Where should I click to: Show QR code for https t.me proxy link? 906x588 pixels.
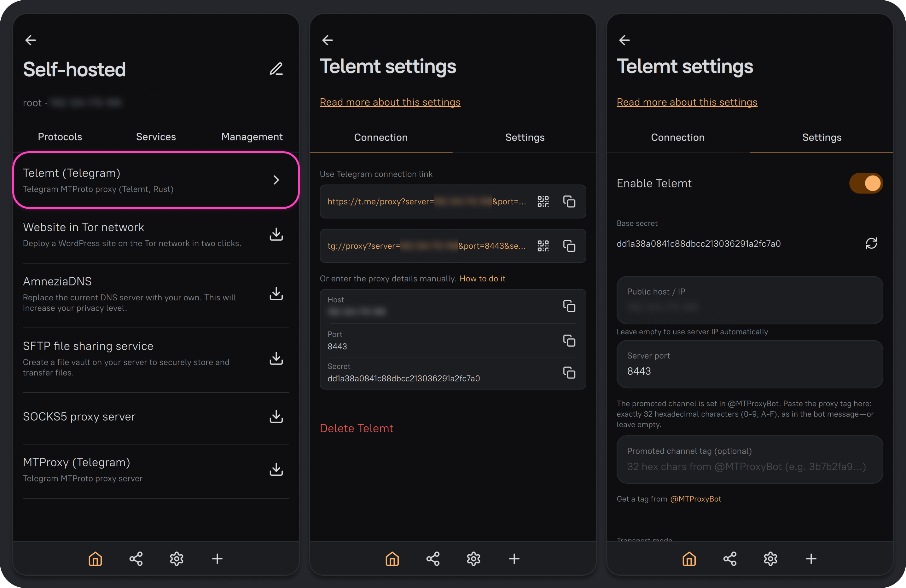click(543, 202)
